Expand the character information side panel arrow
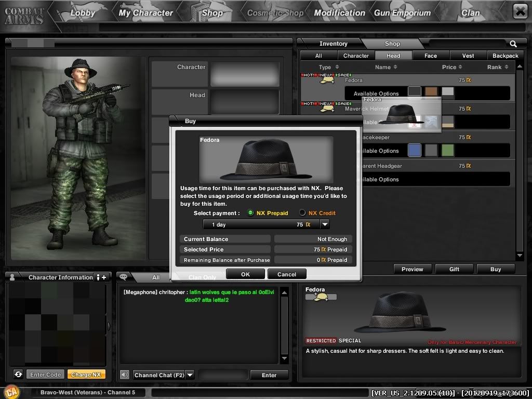Image resolution: width=532 pixels, height=399 pixels. pos(109,326)
